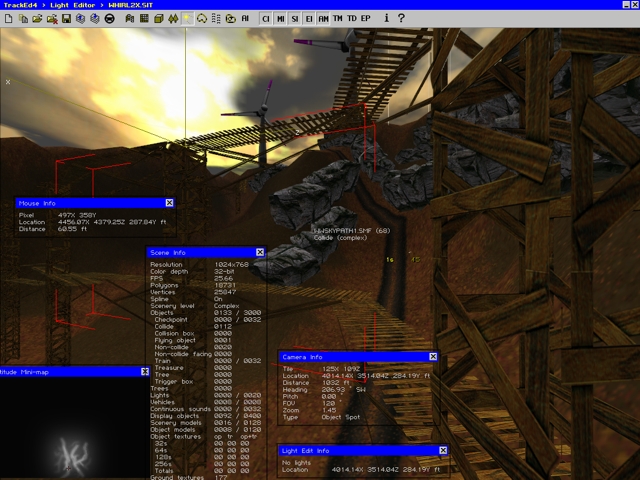Viewport: 640px width, 480px height.
Task: Toggle the EP toolbar button
Action: click(x=366, y=18)
